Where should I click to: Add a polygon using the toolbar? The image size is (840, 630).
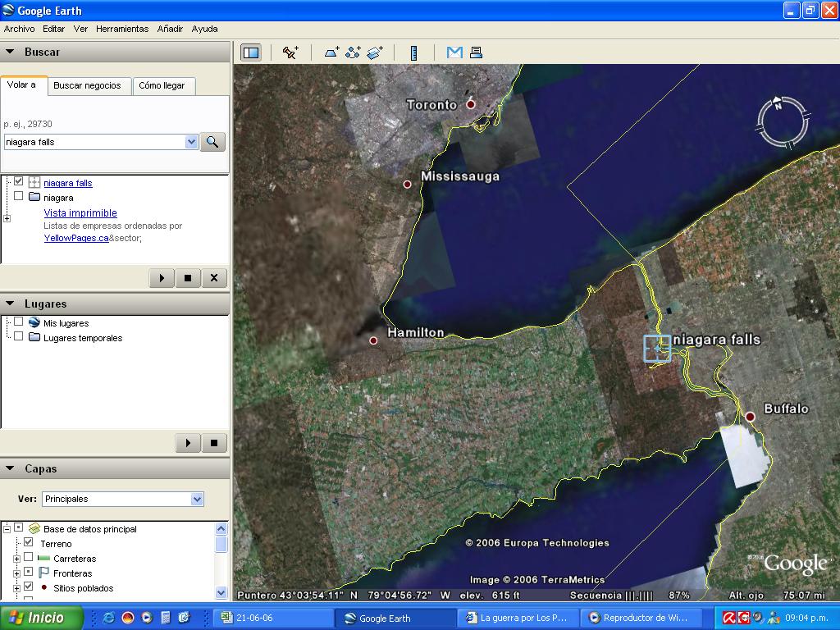coord(331,52)
